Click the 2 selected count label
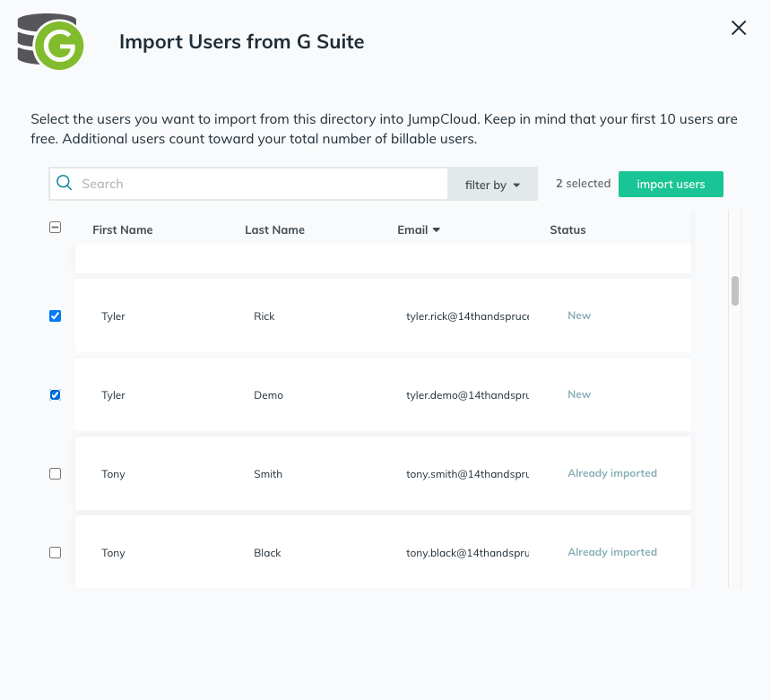Viewport: 771px width, 700px height. [x=583, y=184]
